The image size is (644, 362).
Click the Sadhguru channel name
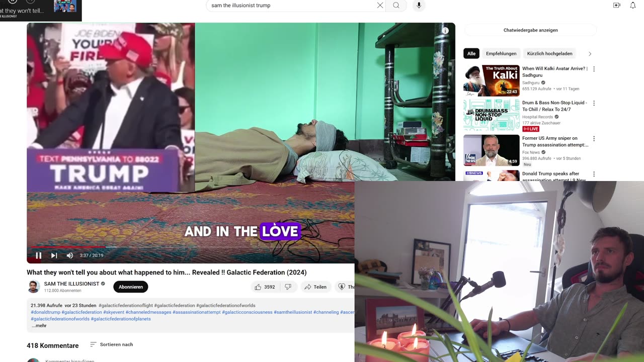point(531,83)
